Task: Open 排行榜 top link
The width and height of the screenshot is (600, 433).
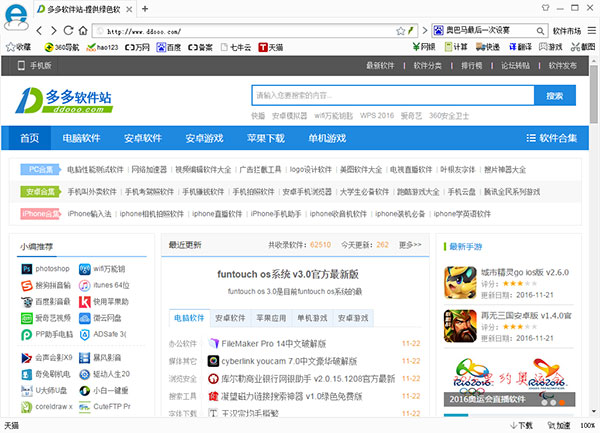Action: [x=471, y=66]
